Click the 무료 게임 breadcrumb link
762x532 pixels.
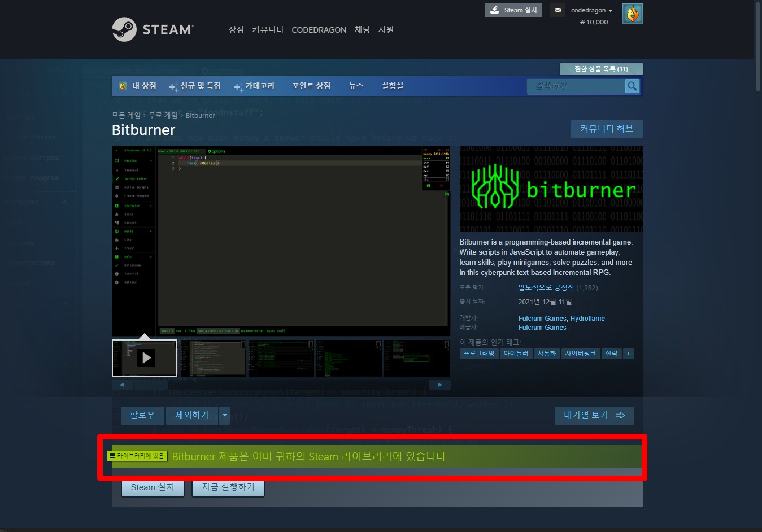[x=163, y=115]
